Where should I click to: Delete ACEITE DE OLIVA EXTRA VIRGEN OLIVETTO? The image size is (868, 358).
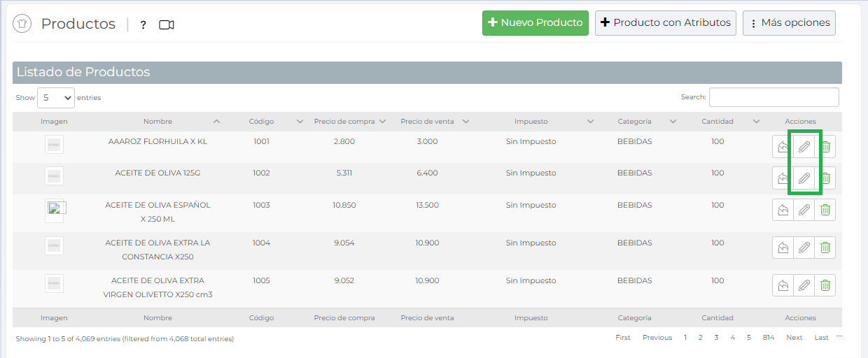point(825,285)
